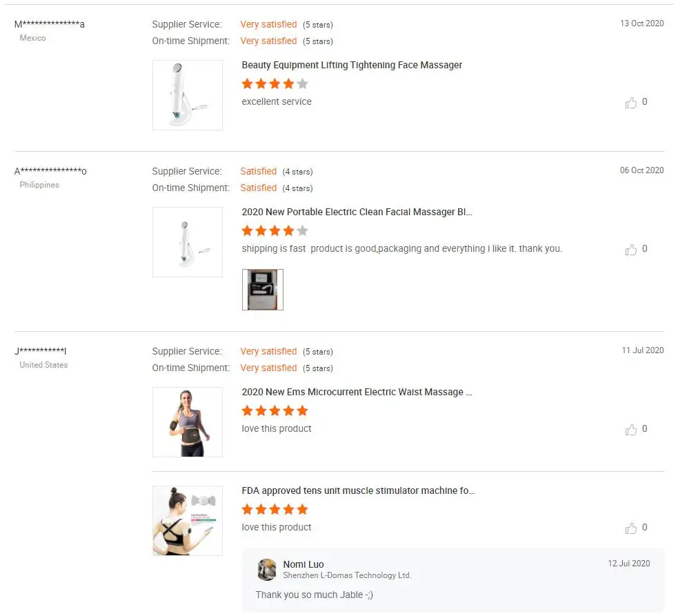Open 'Beauty Equipment Lifting Tightening Face Massager' link
The image size is (687, 616).
(352, 66)
